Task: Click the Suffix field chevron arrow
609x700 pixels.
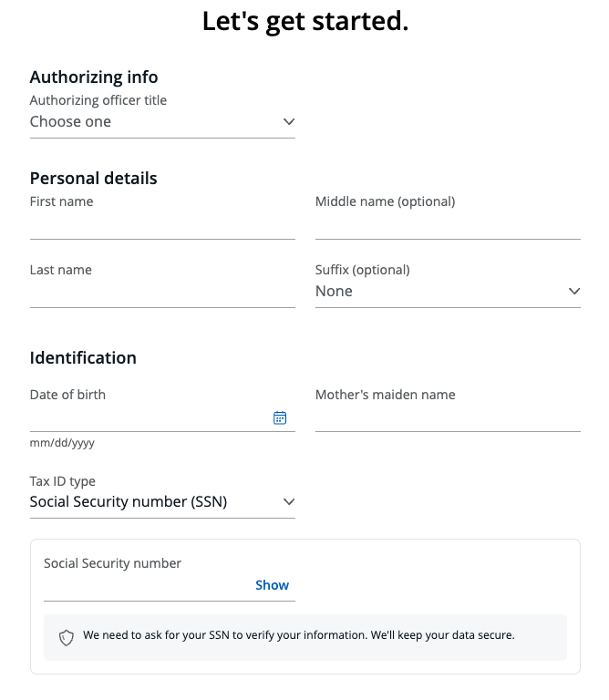Action: (x=574, y=292)
